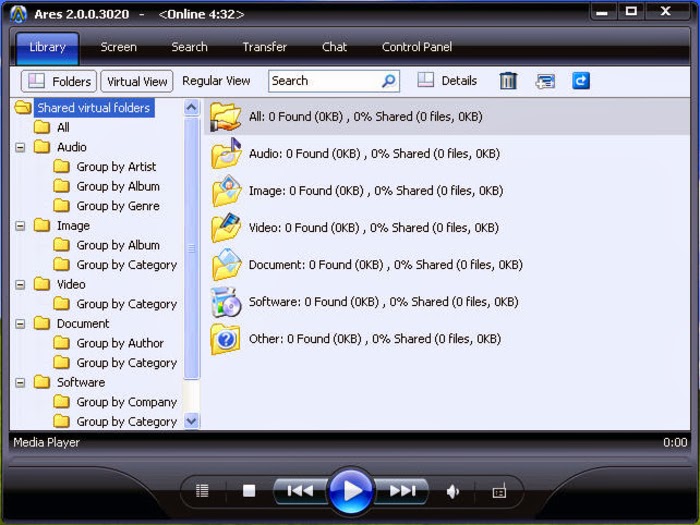Select the Document folder icon in list
Screen dimensions: 700x525
pos(226,265)
